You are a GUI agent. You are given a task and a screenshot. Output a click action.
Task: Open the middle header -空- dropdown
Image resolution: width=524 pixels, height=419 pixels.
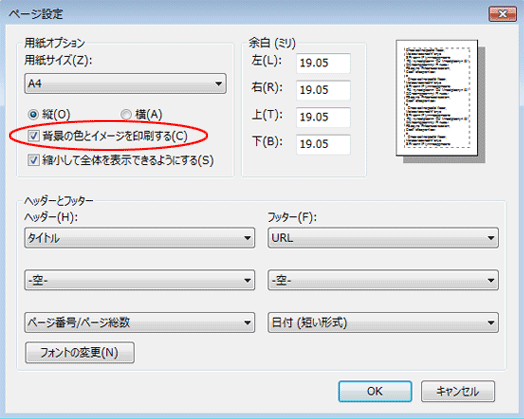click(x=140, y=280)
